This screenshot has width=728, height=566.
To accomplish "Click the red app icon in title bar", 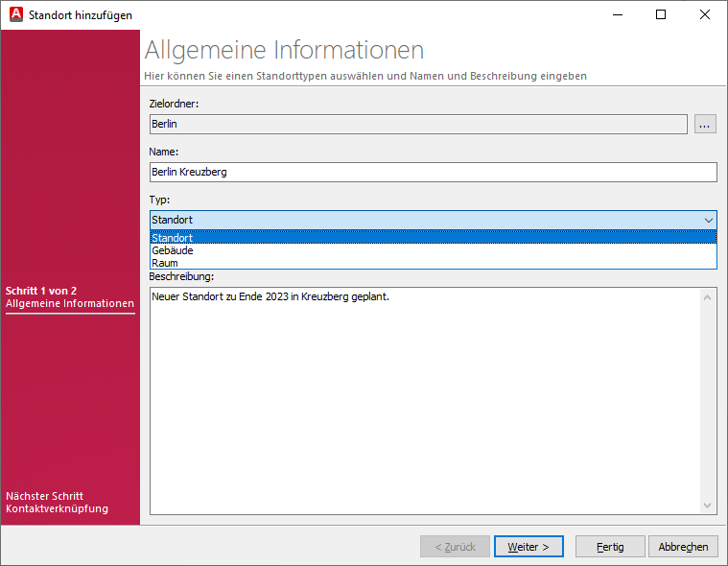I will coord(15,14).
